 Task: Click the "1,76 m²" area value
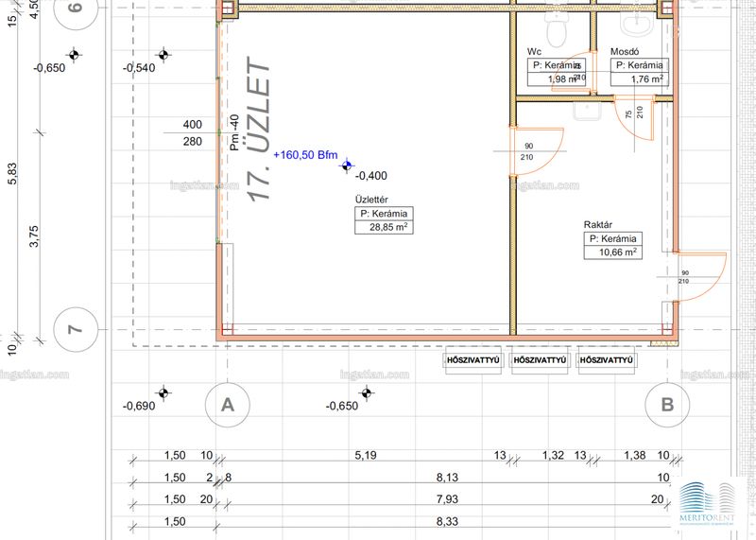[647, 78]
